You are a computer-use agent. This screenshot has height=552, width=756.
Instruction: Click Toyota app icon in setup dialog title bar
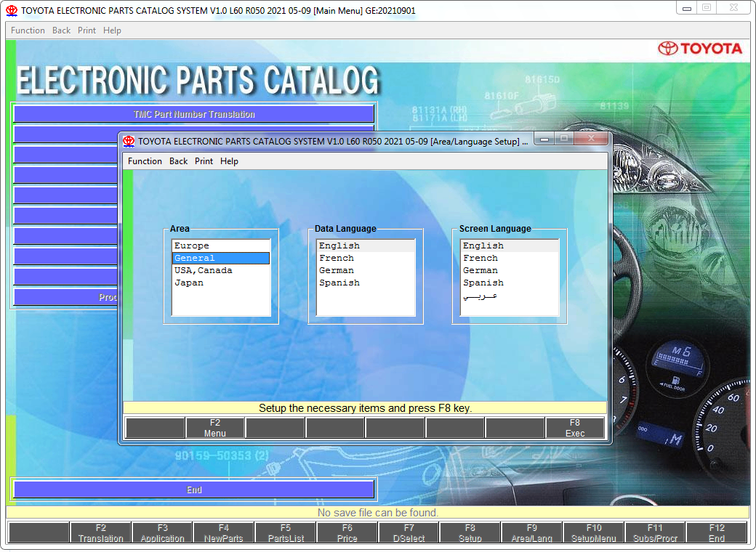[129, 141]
